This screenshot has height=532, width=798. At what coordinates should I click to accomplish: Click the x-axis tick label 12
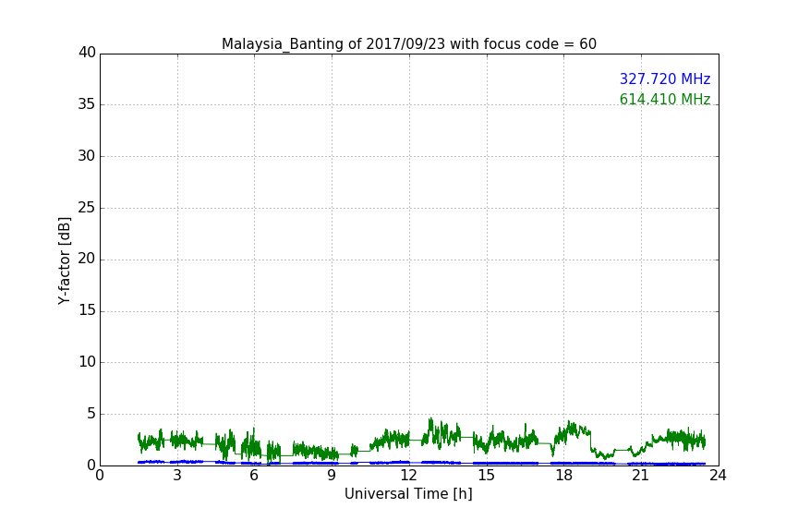[408, 476]
